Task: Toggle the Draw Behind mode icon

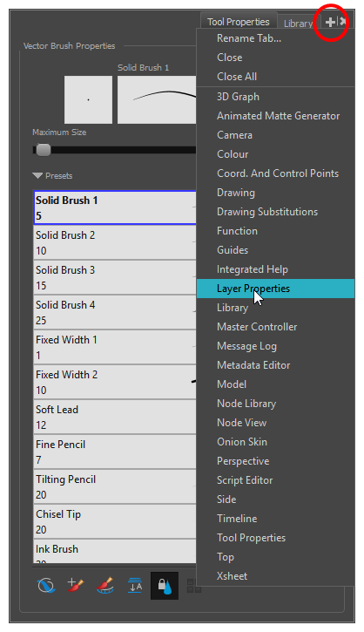Action: tap(135, 585)
